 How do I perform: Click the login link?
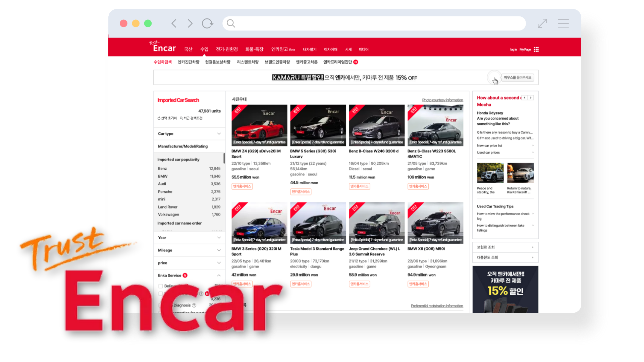(x=514, y=50)
